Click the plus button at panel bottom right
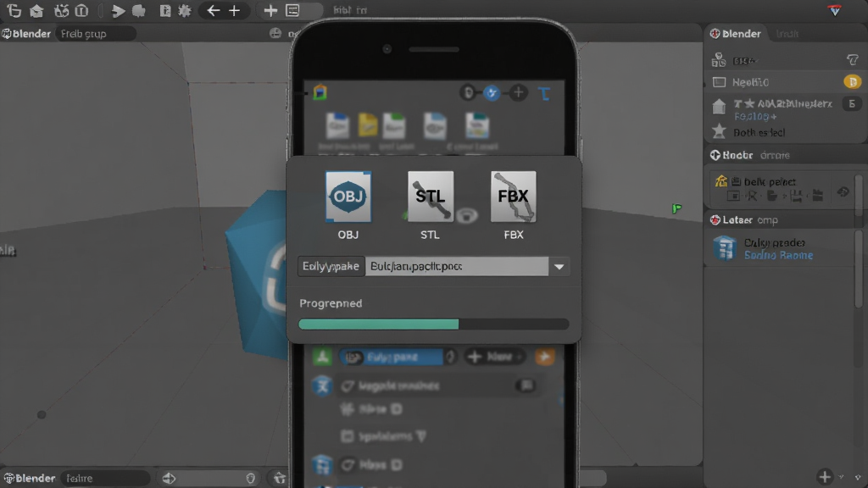 (x=825, y=476)
